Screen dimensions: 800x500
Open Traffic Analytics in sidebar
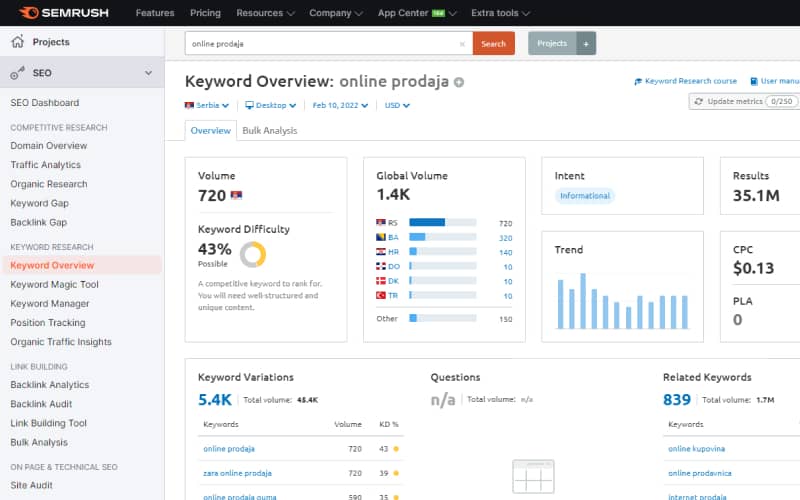pos(45,165)
